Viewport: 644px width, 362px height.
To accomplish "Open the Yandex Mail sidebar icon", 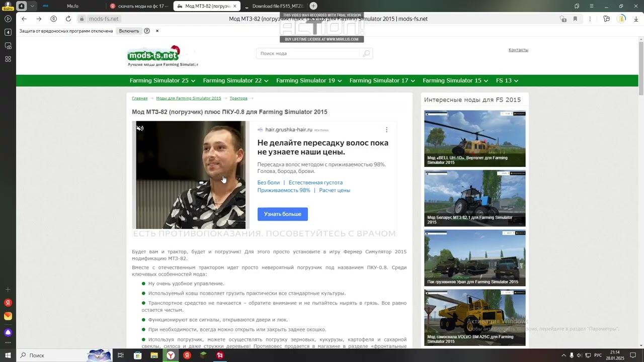I will click(8, 316).
